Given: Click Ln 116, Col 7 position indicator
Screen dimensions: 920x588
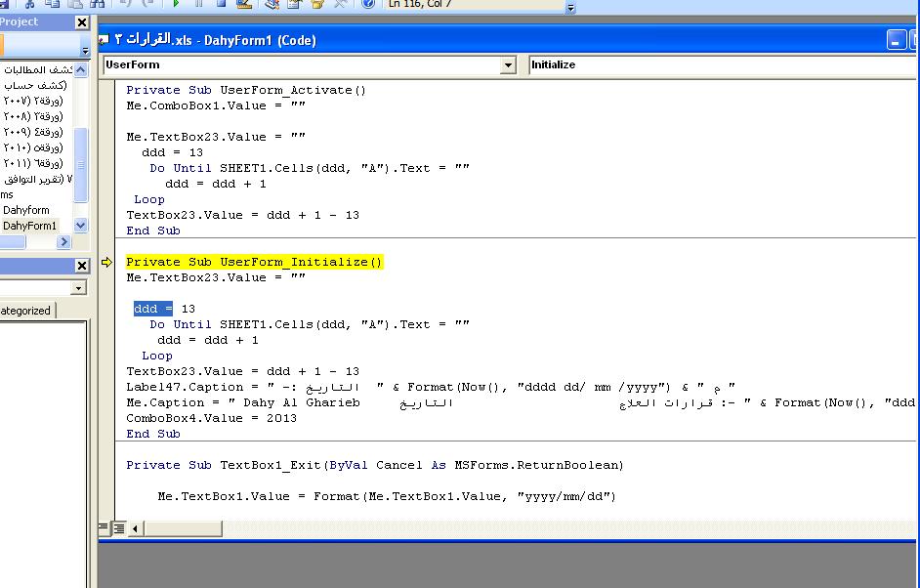Looking at the screenshot, I should point(420,4).
